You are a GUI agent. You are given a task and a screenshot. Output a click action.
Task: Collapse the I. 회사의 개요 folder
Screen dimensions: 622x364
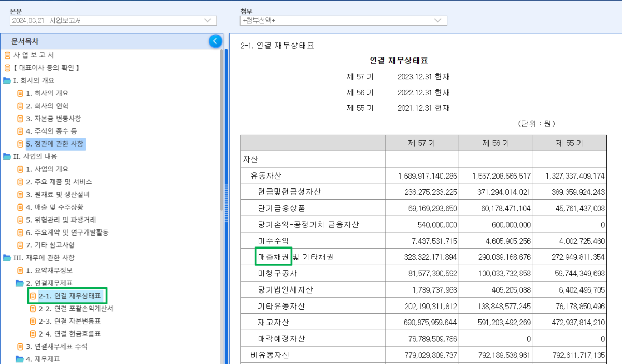click(x=7, y=80)
